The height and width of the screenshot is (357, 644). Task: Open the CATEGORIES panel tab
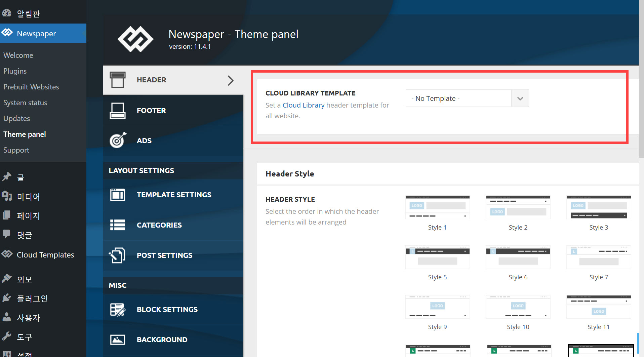(173, 225)
